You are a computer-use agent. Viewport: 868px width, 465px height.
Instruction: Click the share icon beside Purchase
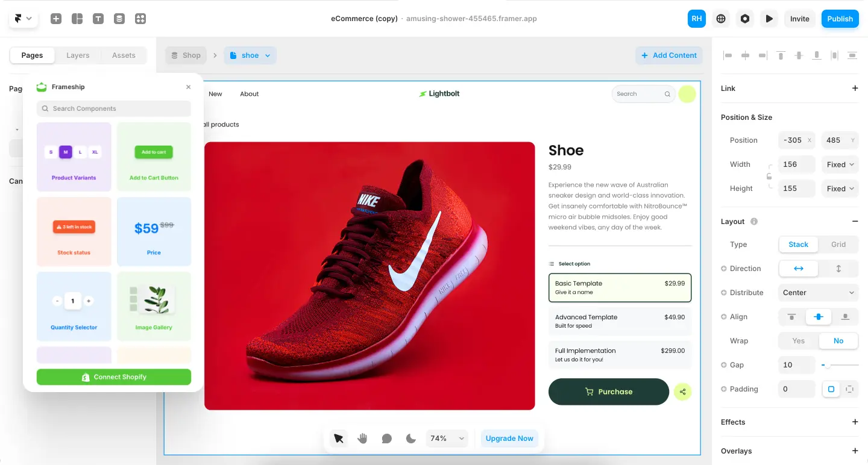(x=683, y=392)
